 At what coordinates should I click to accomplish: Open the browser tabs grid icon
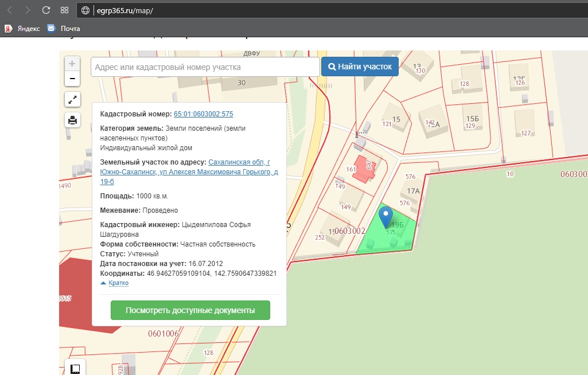coord(64,10)
